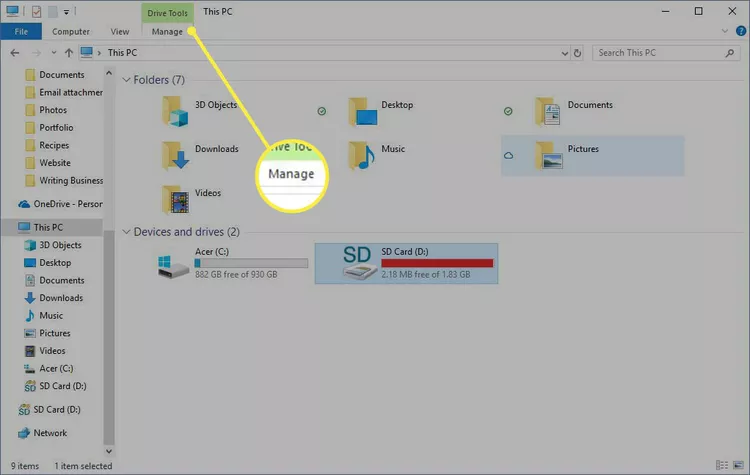Screen dimensions: 750x475
Task: Click the '2.18 MB free of 1.83 GB' text
Action: tap(426, 275)
